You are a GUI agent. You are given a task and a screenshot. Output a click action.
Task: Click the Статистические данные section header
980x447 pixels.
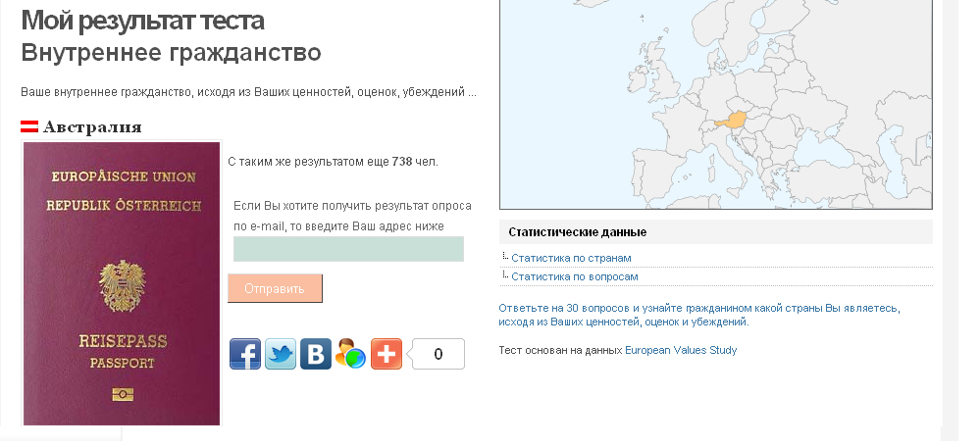click(577, 232)
